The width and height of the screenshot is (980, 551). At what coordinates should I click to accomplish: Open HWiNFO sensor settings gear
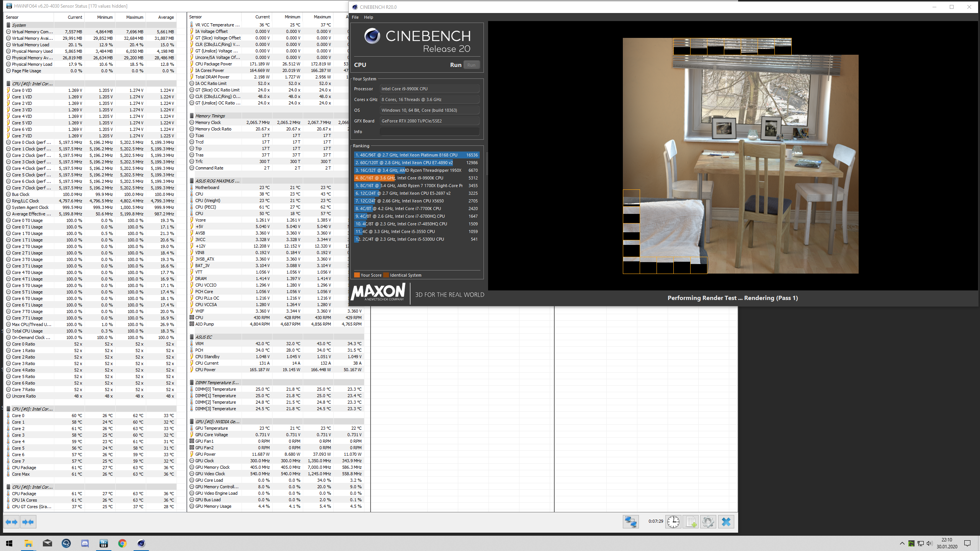[708, 522]
